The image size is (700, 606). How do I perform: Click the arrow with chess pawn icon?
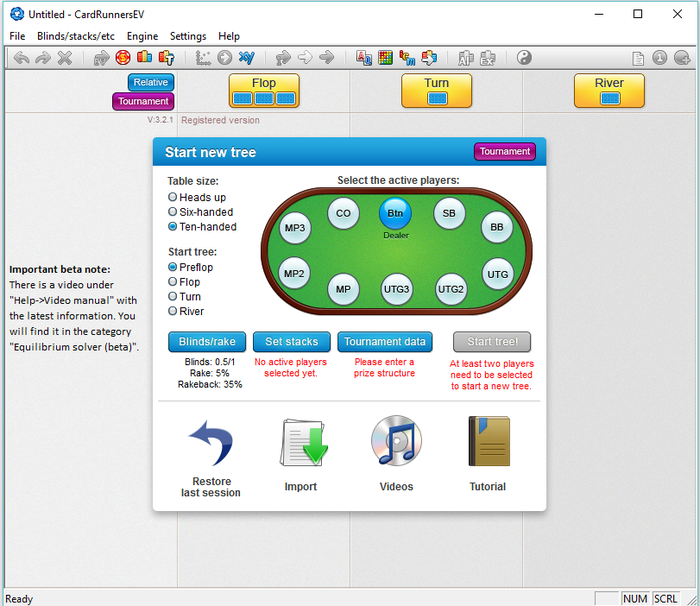coord(283,58)
